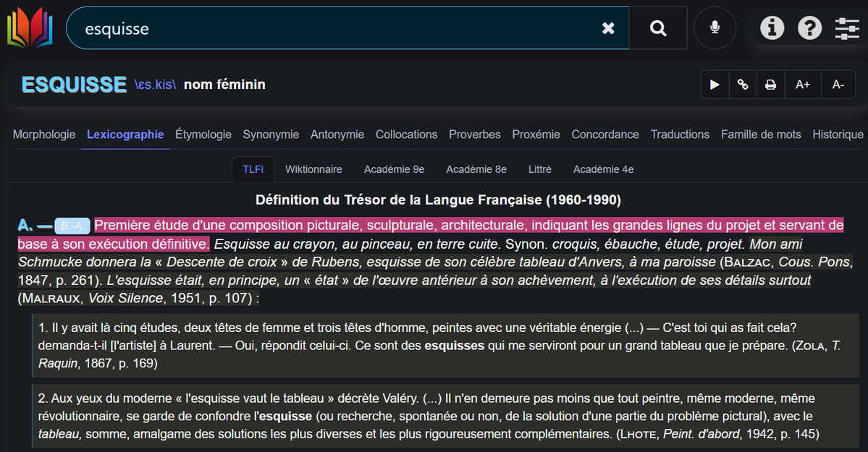This screenshot has height=452, width=868.
Task: Select the Lexicographie tab
Action: pyautogui.click(x=125, y=135)
